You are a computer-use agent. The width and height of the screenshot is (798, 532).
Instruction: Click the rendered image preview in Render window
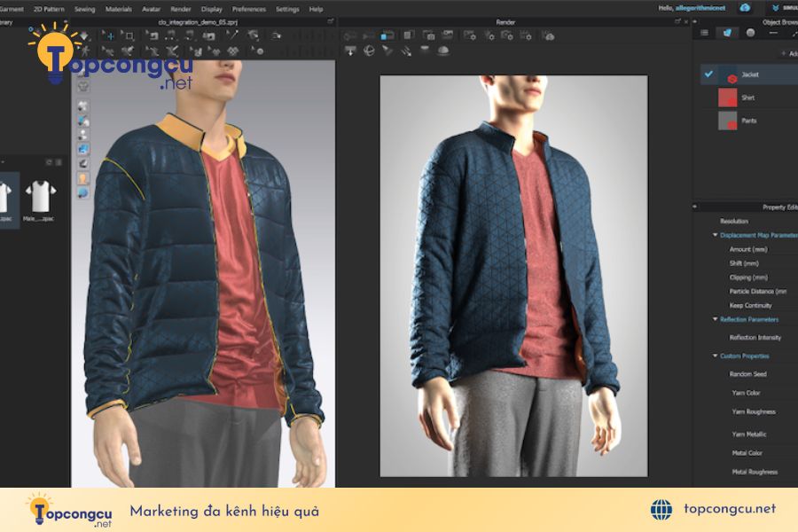514,276
